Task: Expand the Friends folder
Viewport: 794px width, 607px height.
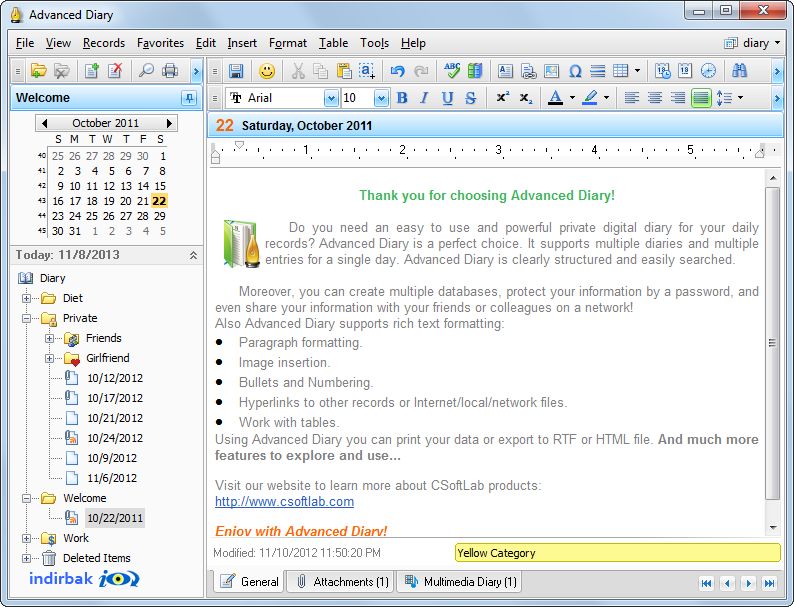Action: 49,338
